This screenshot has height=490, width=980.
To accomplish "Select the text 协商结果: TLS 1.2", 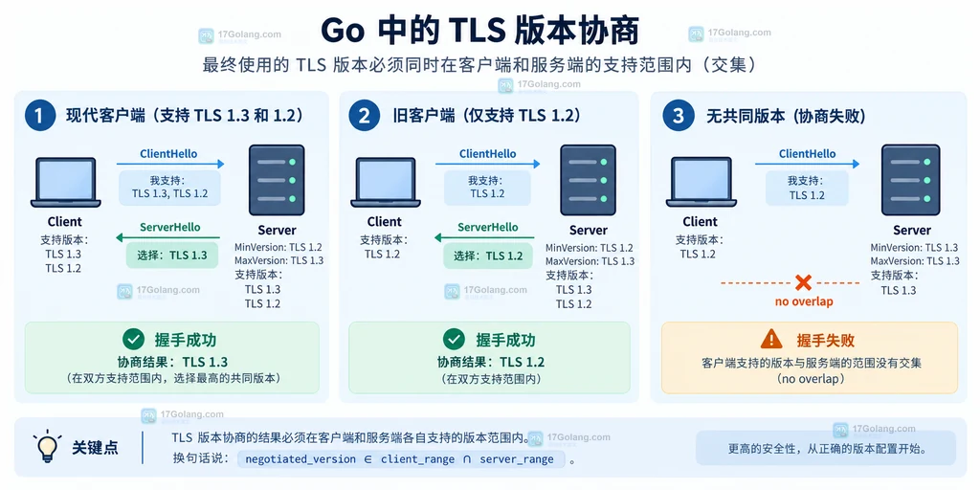I will tap(491, 362).
